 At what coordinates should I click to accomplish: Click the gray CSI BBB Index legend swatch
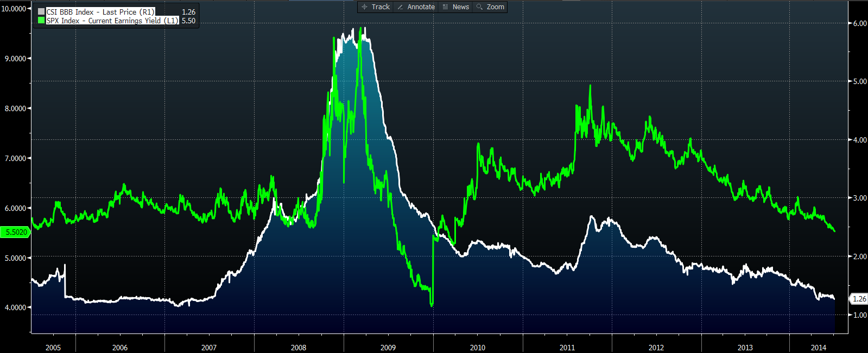click(x=41, y=12)
